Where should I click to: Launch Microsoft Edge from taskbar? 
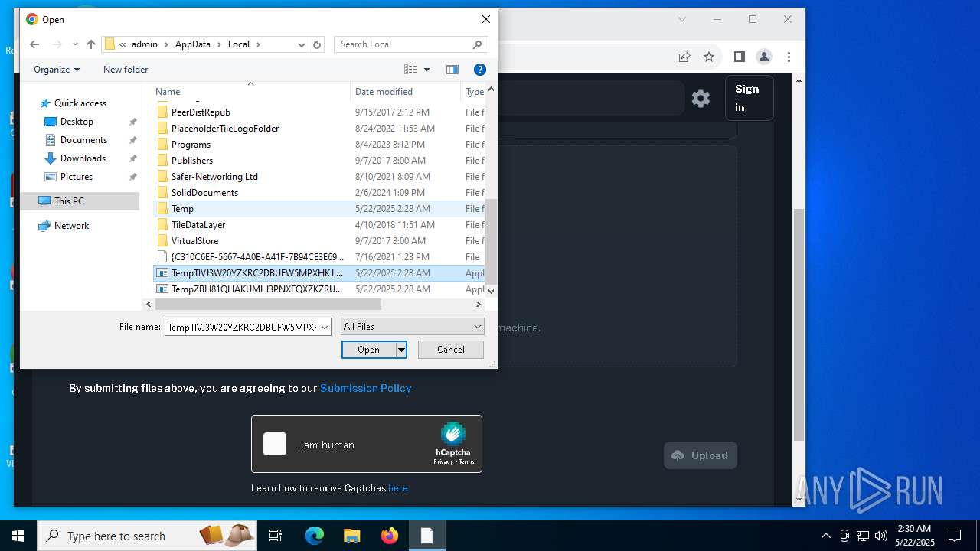[x=315, y=536]
